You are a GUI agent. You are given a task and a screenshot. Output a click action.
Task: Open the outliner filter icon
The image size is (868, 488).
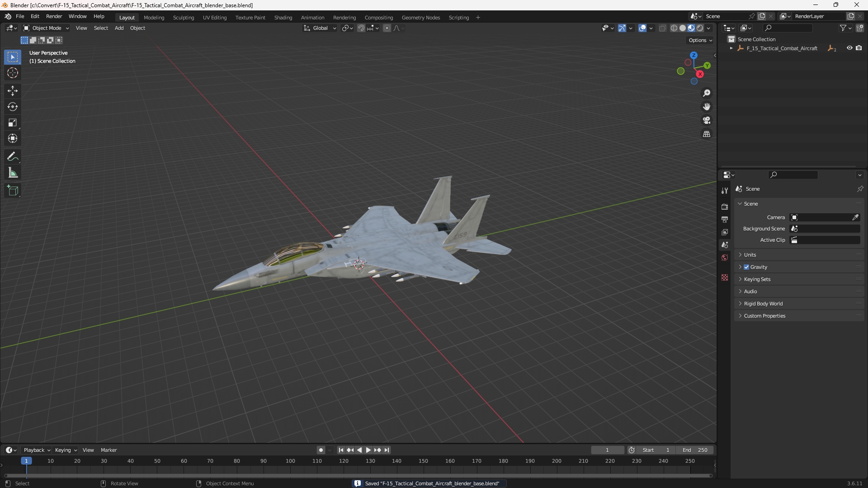point(845,28)
